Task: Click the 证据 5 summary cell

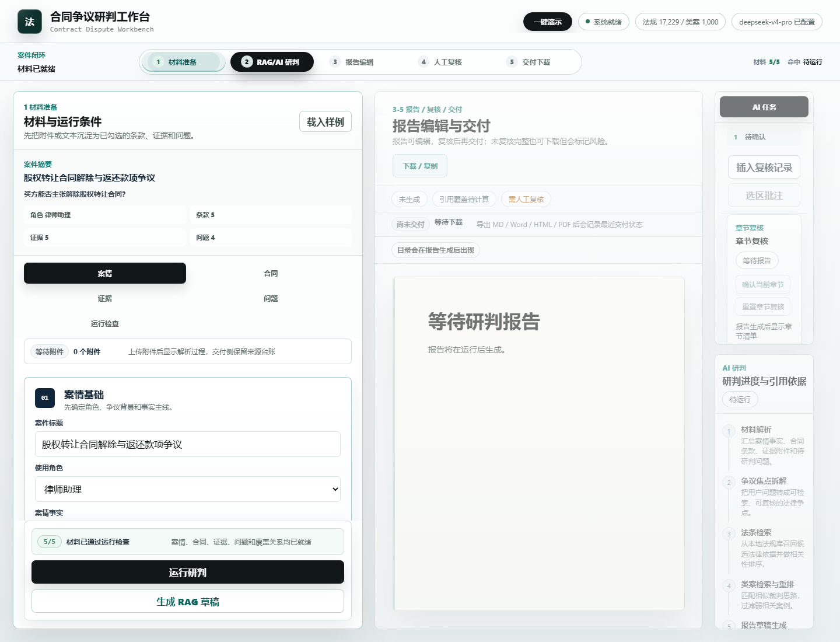Action: [x=105, y=238]
